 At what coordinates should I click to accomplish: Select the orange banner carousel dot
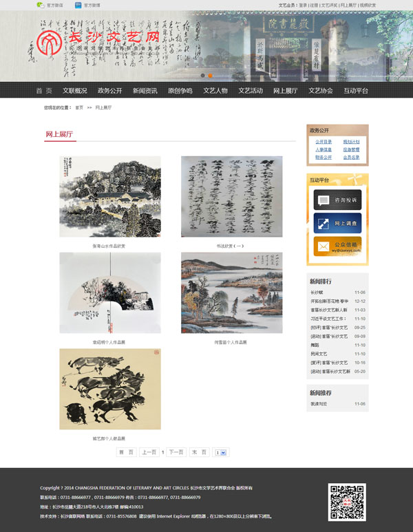[211, 76]
